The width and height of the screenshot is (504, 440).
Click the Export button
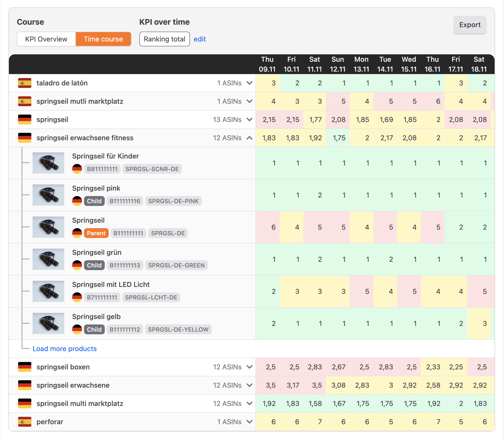click(x=470, y=25)
